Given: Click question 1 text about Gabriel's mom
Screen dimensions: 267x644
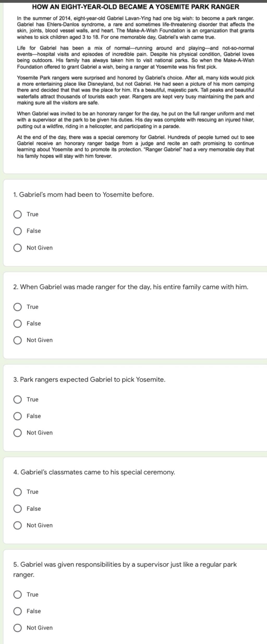Looking at the screenshot, I should point(83,195).
